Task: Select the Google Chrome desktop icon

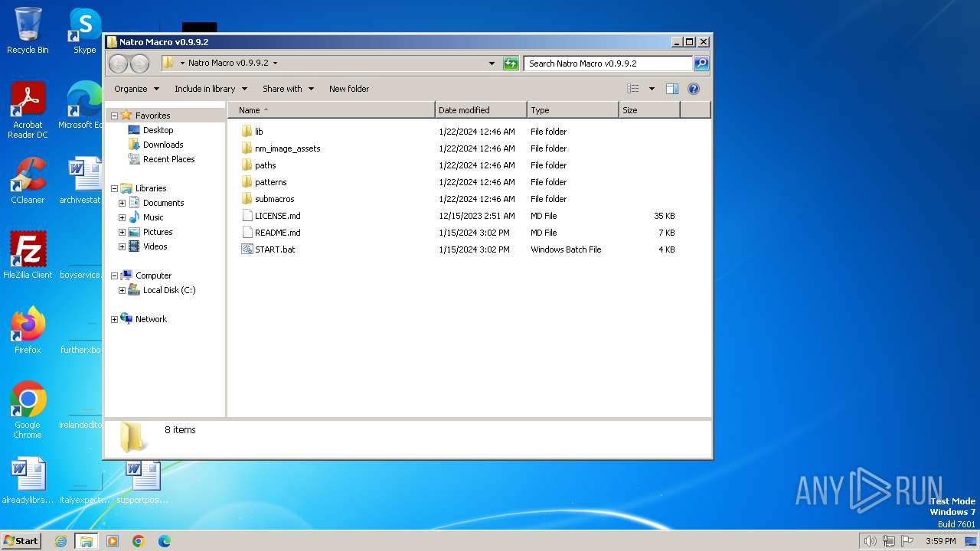Action: pyautogui.click(x=28, y=409)
